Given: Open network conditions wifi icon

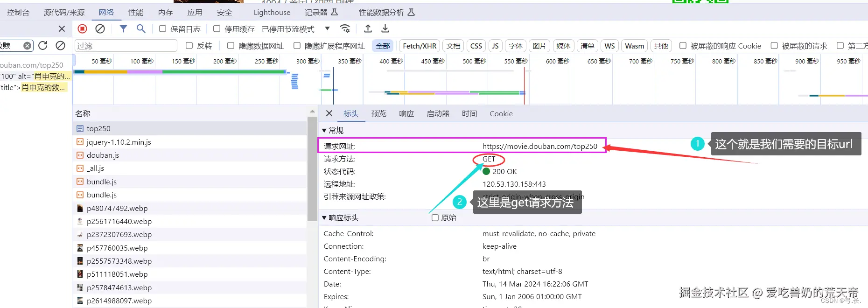Looking at the screenshot, I should click(345, 29).
